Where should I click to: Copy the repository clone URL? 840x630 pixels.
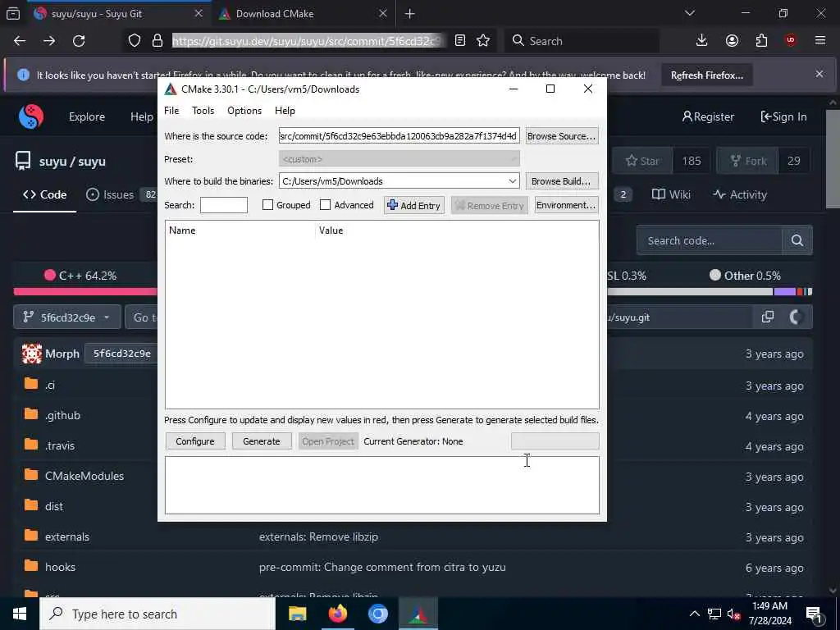768,317
